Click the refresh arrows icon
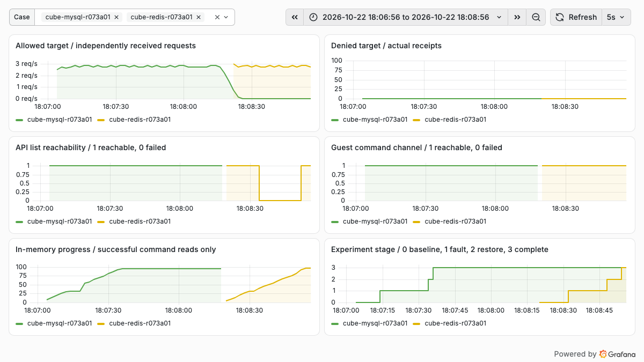 [560, 17]
